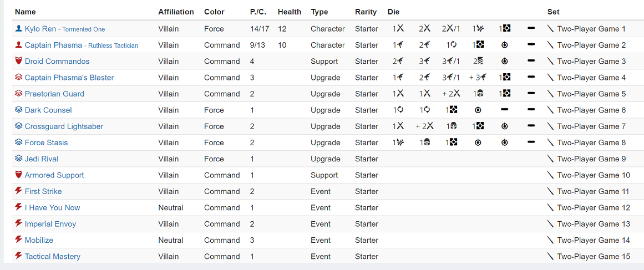Click the 3 ranged/1 die side for Droid Commandos
Screen dimensions: 644x270
point(450,61)
